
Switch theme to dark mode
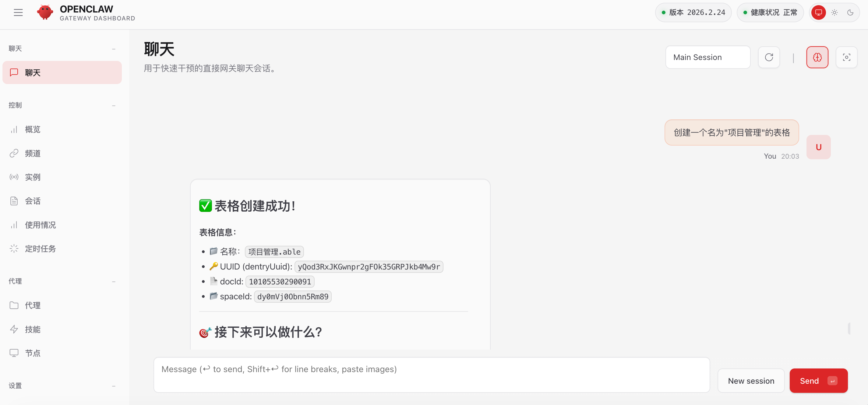(x=850, y=12)
